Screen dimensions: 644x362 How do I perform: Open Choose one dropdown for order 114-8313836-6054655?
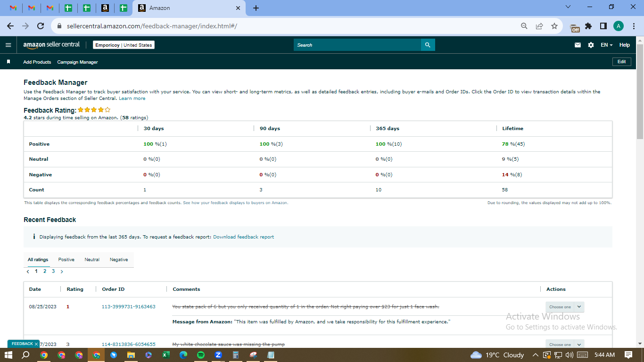565,344
